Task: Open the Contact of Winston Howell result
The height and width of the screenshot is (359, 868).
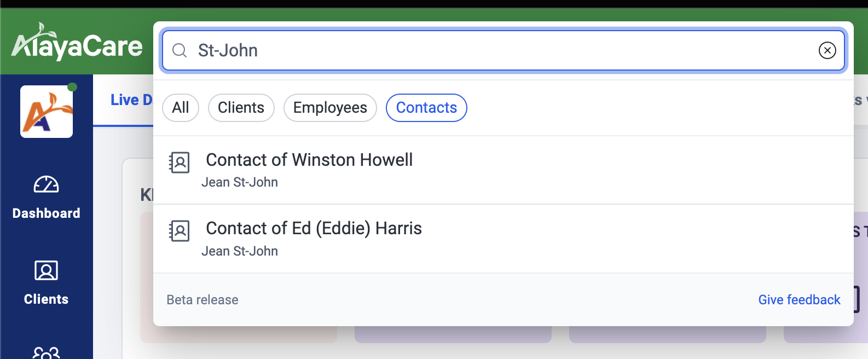Action: click(309, 160)
